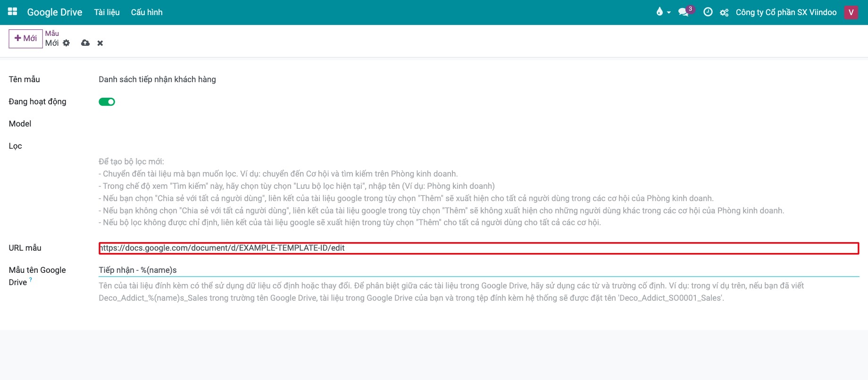The width and height of the screenshot is (868, 380).
Task: Discard changes with the X icon
Action: click(100, 43)
